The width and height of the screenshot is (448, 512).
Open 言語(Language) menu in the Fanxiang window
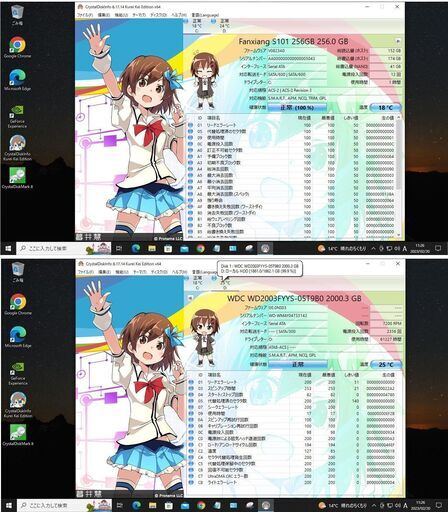pos(205,15)
